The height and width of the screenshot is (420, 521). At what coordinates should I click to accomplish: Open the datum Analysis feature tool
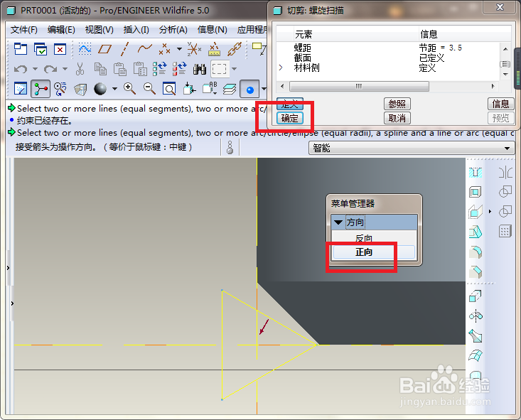[x=215, y=49]
